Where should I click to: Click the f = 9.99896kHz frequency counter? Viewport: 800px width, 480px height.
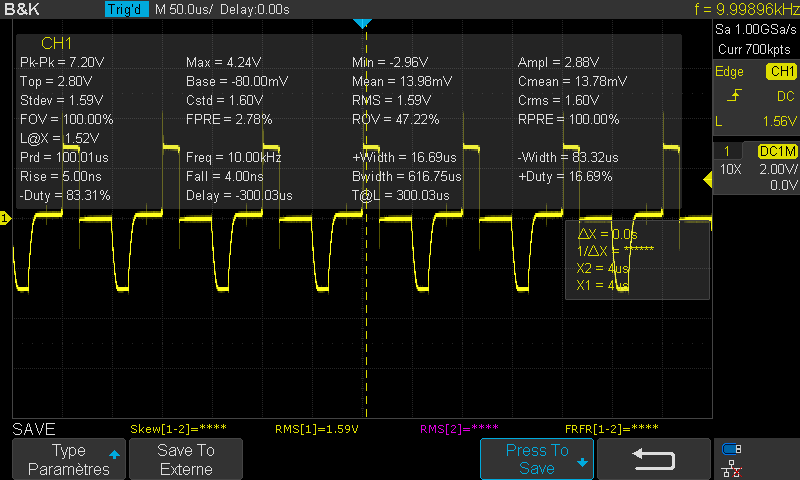pyautogui.click(x=747, y=9)
